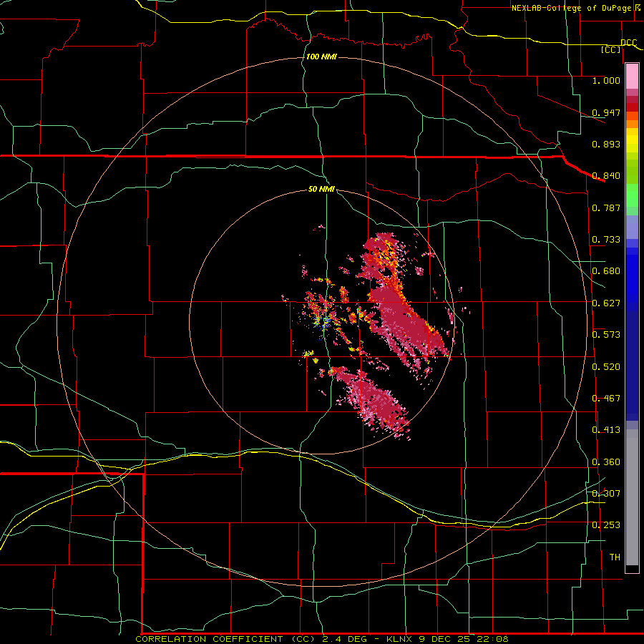This screenshot has width=644, height=644.
Task: Click the 0.787 legend value
Action: point(606,208)
